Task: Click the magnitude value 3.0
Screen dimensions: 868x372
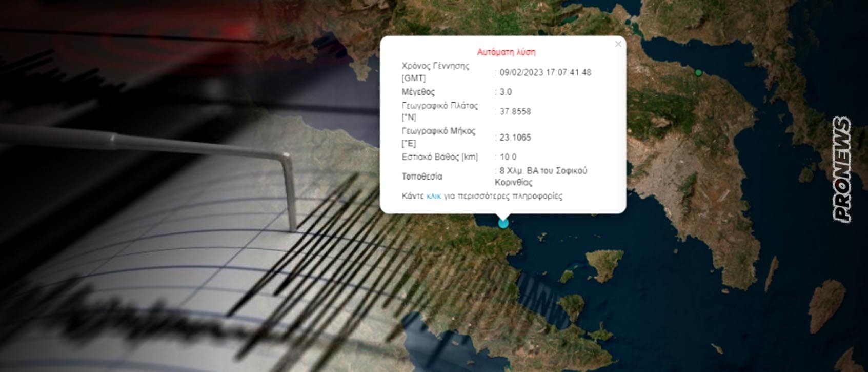Action: (x=506, y=92)
